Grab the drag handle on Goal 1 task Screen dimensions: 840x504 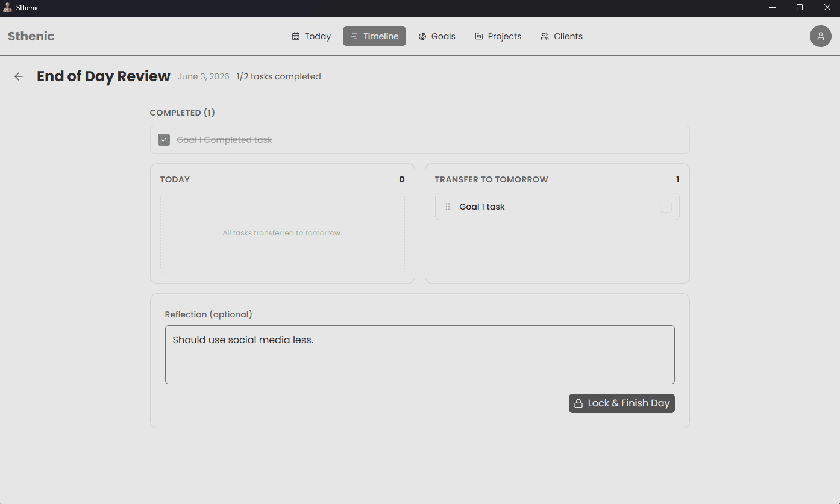[448, 207]
